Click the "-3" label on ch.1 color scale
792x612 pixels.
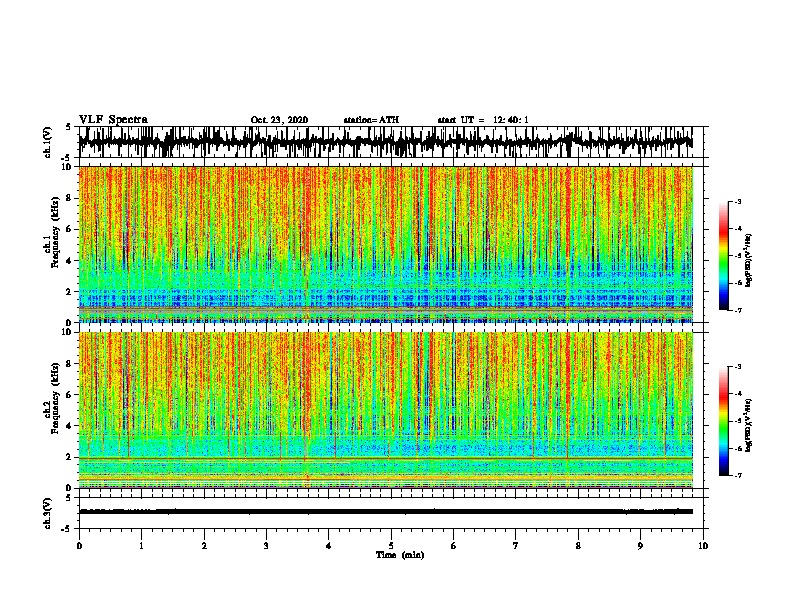click(738, 202)
